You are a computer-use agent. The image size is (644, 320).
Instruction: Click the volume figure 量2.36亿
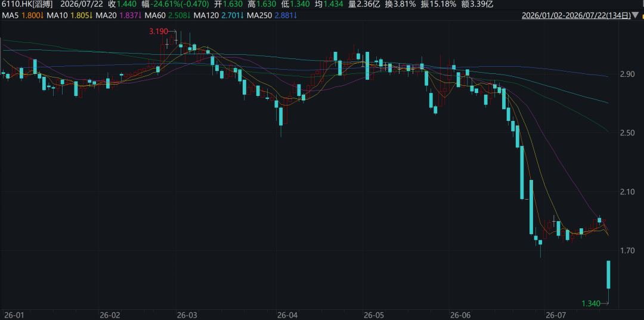tap(363, 5)
